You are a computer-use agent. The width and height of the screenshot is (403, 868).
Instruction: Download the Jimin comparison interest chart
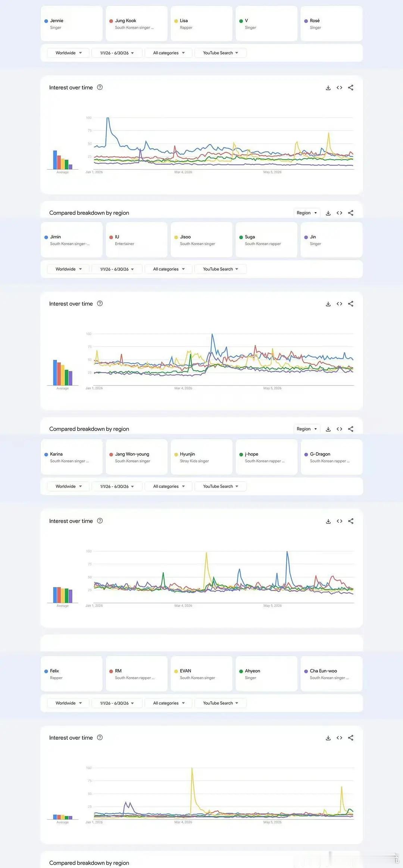coord(328,304)
